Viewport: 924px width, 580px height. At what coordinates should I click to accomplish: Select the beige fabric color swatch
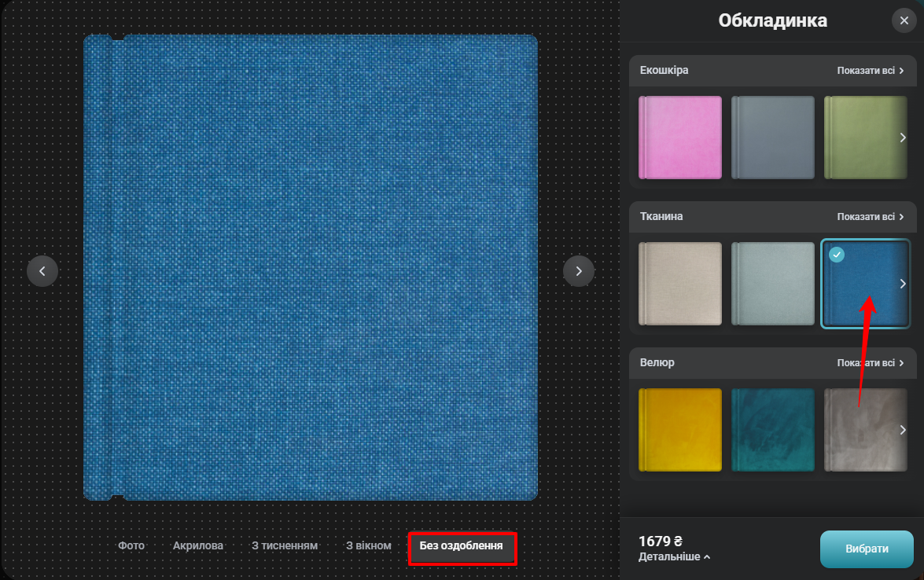(x=679, y=284)
